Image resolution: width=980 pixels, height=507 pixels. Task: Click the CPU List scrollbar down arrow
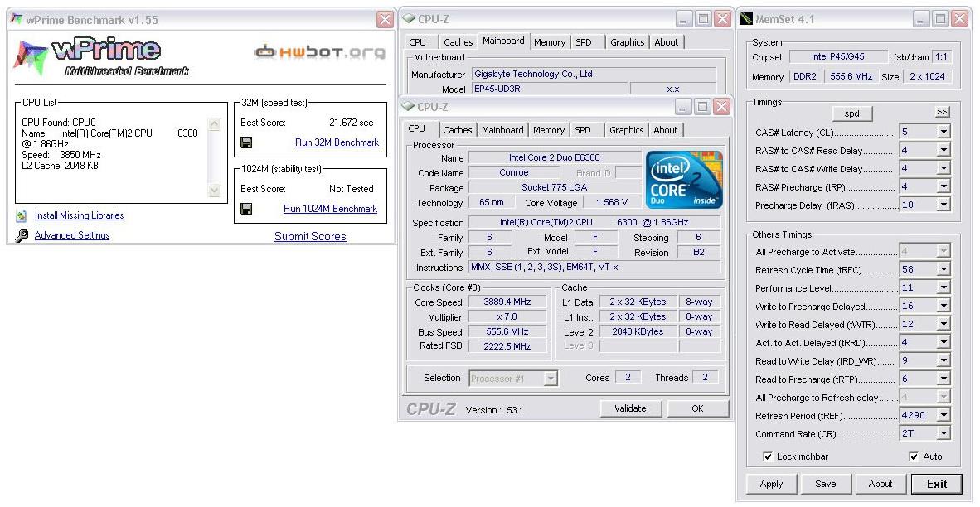click(x=214, y=190)
